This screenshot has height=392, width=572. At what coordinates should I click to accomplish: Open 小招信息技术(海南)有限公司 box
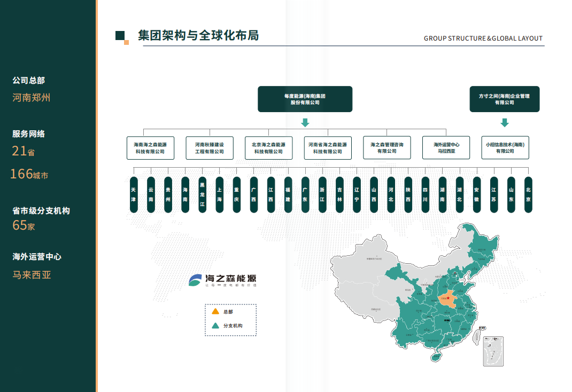point(505,147)
